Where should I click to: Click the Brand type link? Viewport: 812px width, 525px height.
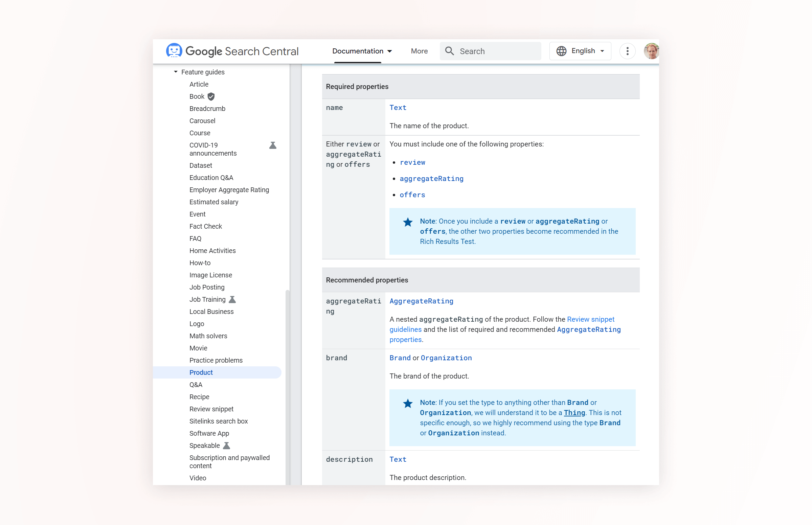click(x=400, y=358)
